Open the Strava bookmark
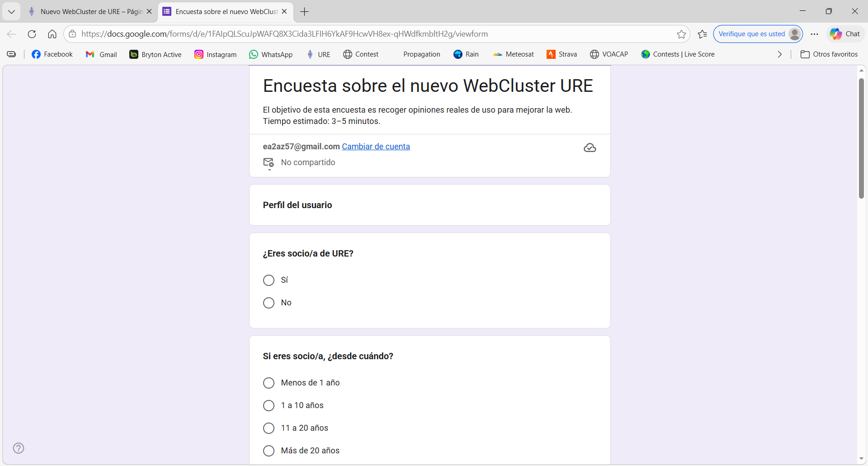The width and height of the screenshot is (868, 466). pyautogui.click(x=562, y=54)
